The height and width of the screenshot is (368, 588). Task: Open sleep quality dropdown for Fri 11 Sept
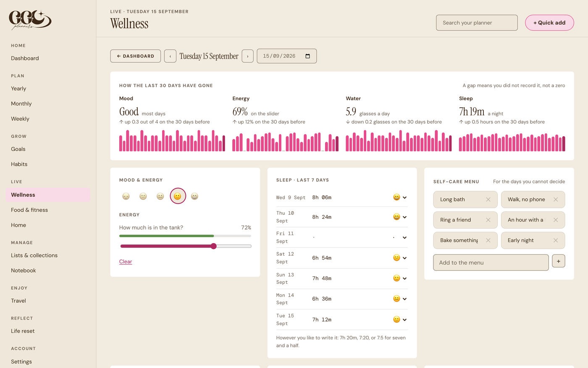[x=400, y=238]
